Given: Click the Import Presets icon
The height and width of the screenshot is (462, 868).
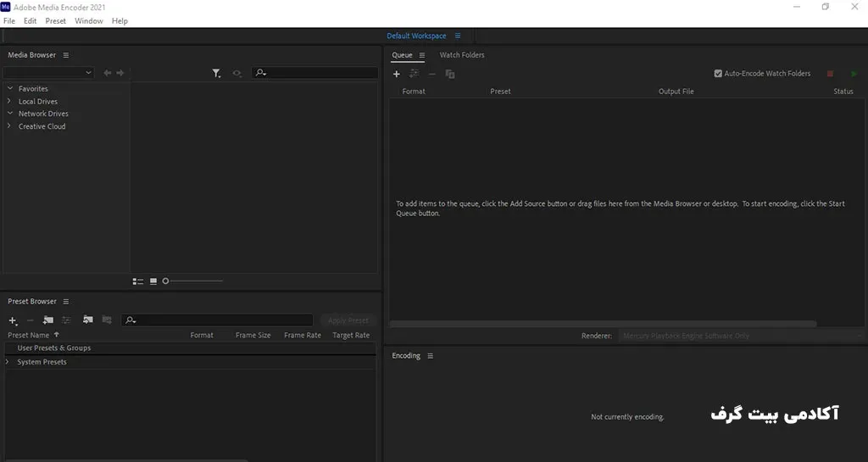Looking at the screenshot, I should click(88, 320).
